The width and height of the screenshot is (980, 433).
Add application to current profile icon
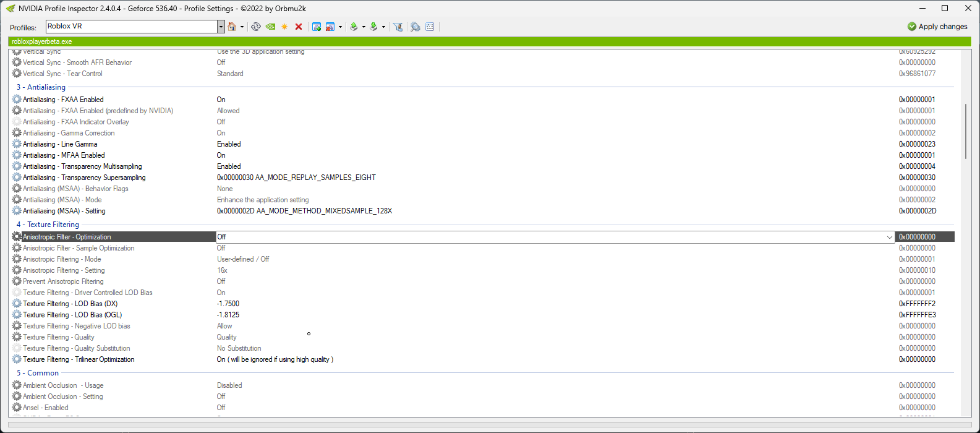click(x=317, y=27)
